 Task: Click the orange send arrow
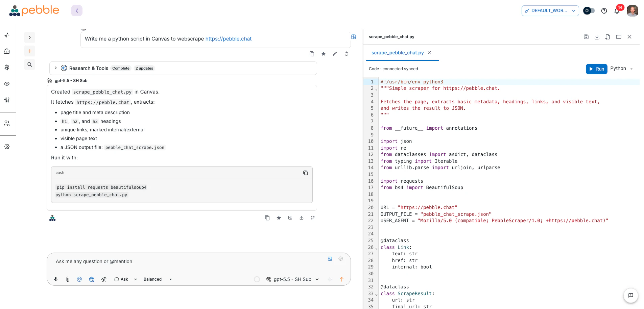coord(342,279)
